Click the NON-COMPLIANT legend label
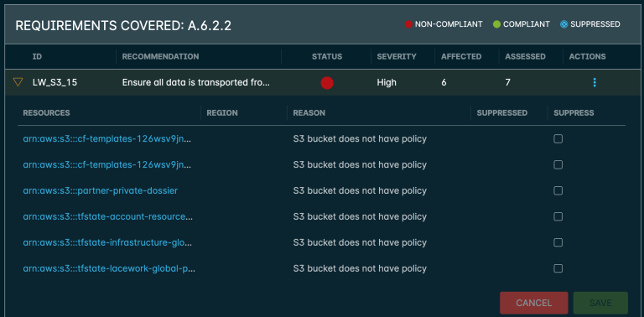This screenshot has width=644, height=317. click(x=449, y=24)
